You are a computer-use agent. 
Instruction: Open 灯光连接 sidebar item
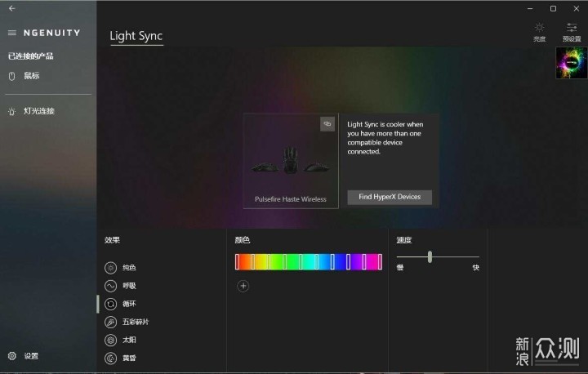point(39,111)
